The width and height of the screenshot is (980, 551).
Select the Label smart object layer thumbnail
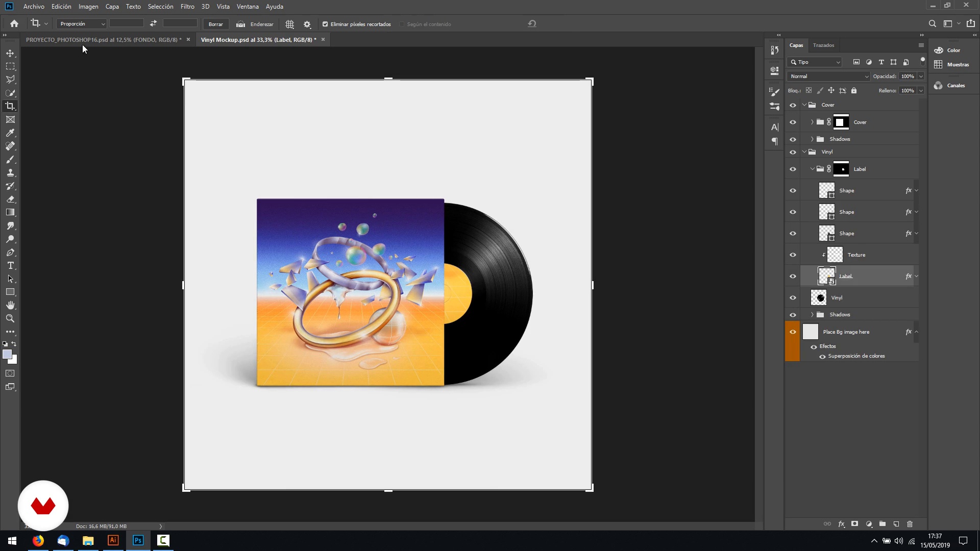click(x=826, y=276)
